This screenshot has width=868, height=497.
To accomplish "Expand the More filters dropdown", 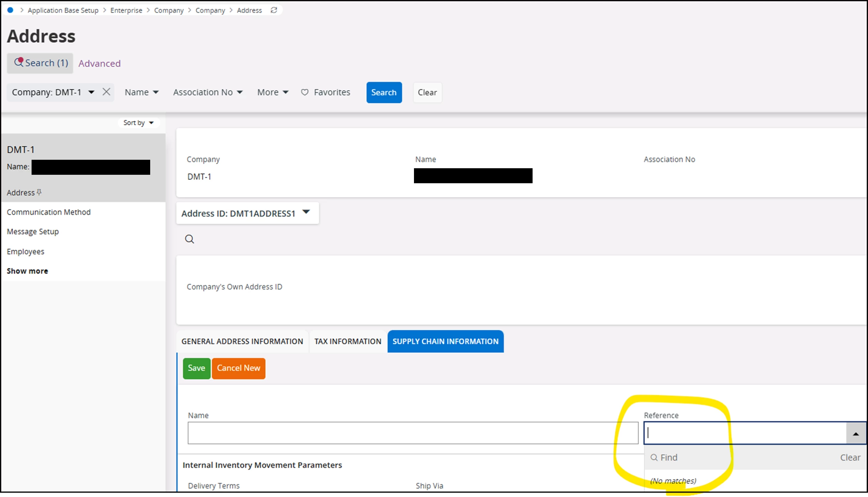I will coord(273,92).
